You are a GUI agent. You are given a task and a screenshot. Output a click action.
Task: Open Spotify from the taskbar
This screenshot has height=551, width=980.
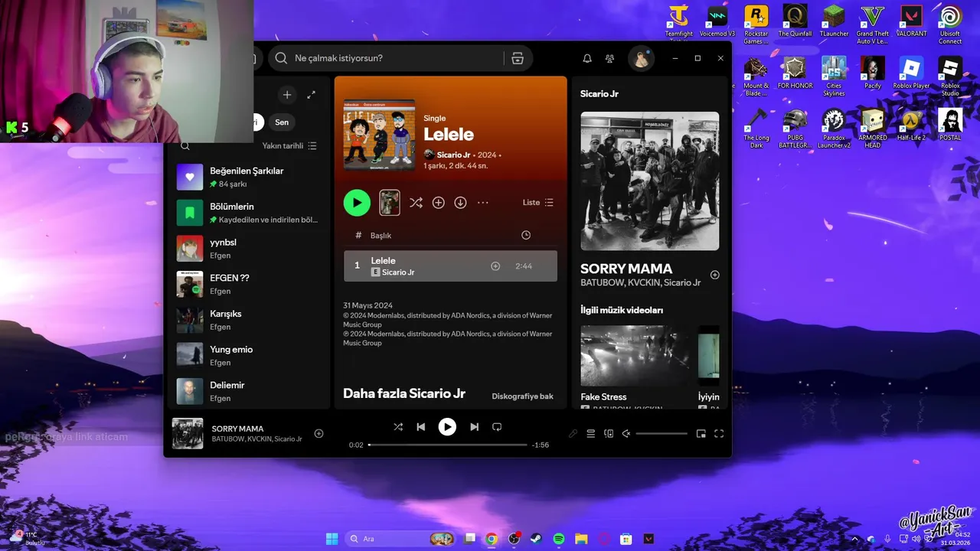pyautogui.click(x=559, y=539)
